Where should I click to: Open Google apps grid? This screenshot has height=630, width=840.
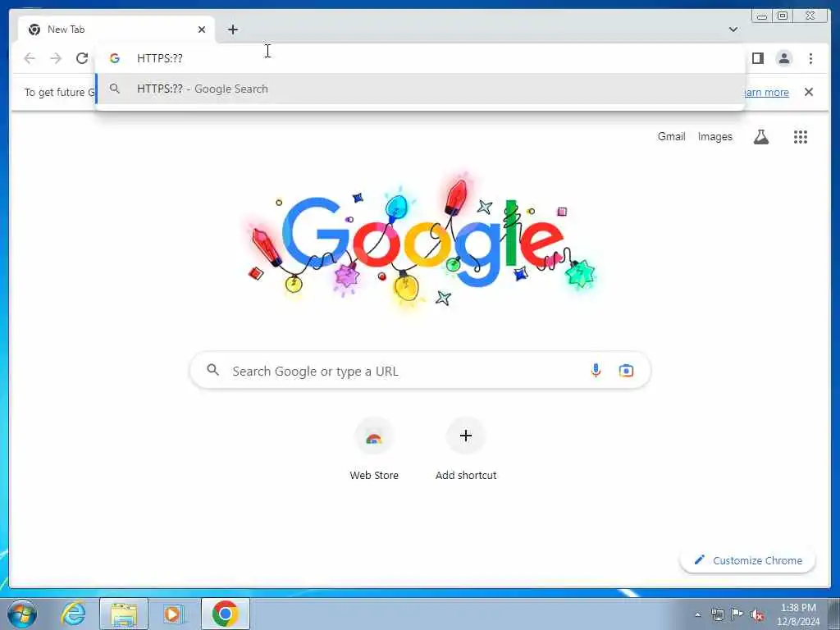[800, 137]
